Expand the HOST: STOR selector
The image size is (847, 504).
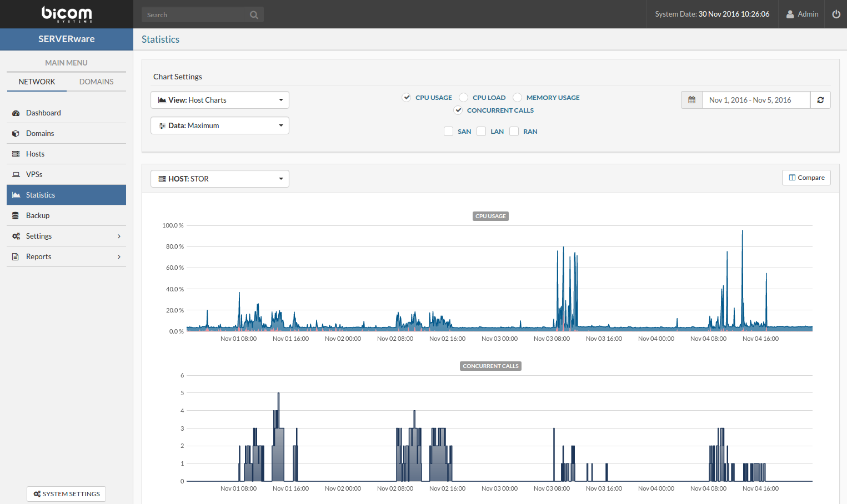(220, 179)
